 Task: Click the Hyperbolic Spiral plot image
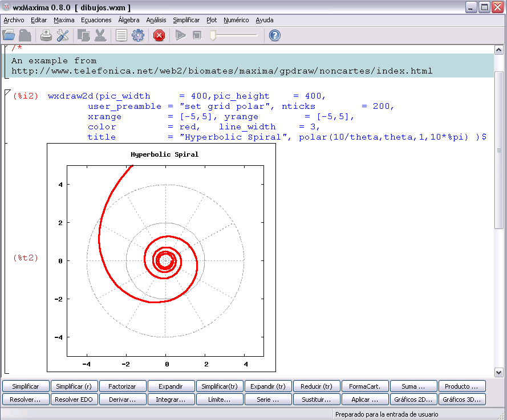point(161,258)
